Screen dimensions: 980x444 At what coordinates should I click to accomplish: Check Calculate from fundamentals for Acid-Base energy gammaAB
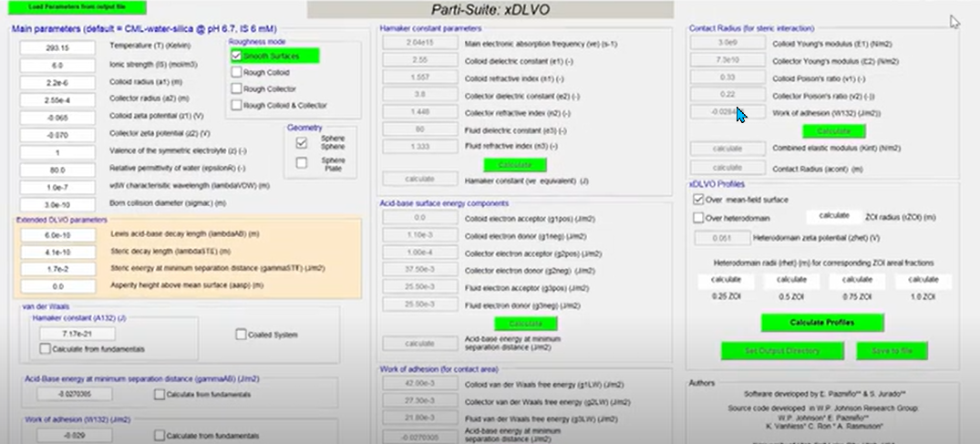coord(160,395)
